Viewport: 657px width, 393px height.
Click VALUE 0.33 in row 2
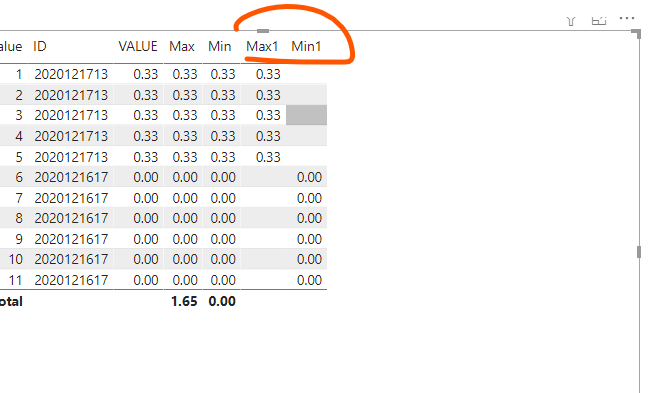coord(146,95)
